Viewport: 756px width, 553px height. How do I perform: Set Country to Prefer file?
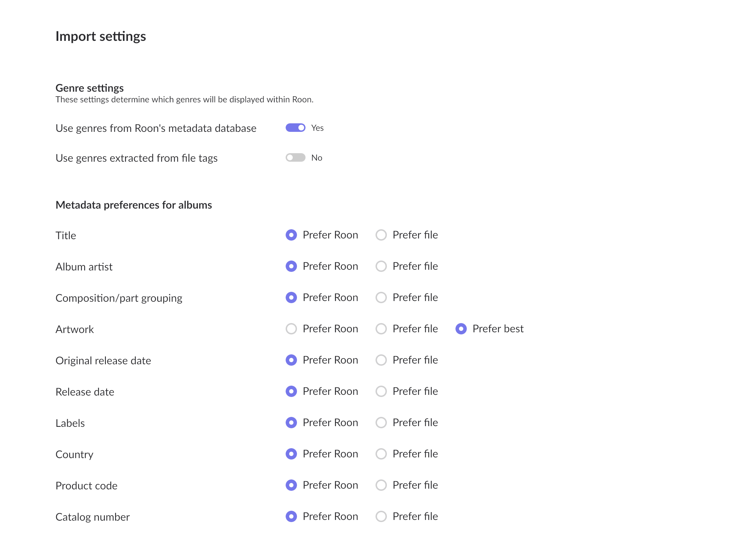pyautogui.click(x=381, y=454)
